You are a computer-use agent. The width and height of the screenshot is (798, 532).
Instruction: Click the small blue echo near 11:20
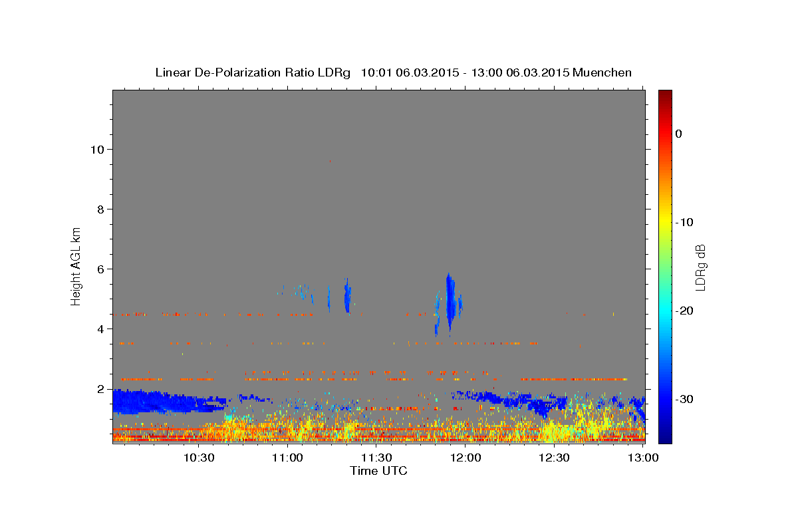[x=347, y=296]
